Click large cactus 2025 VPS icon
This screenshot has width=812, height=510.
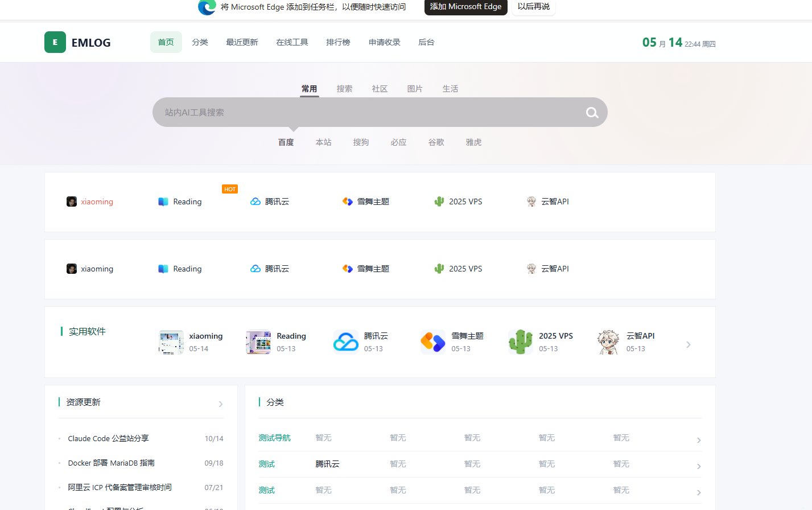(x=521, y=342)
